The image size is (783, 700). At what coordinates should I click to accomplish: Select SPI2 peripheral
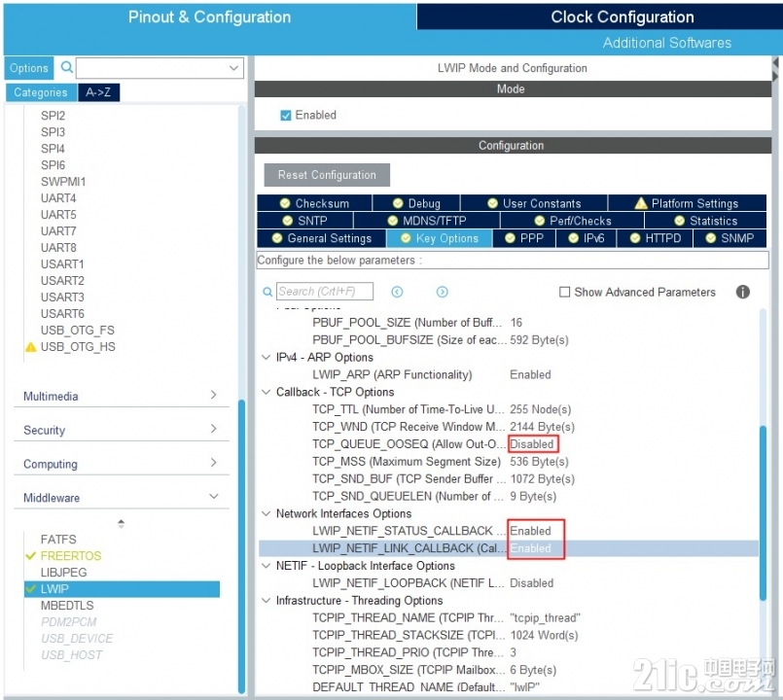(x=53, y=116)
